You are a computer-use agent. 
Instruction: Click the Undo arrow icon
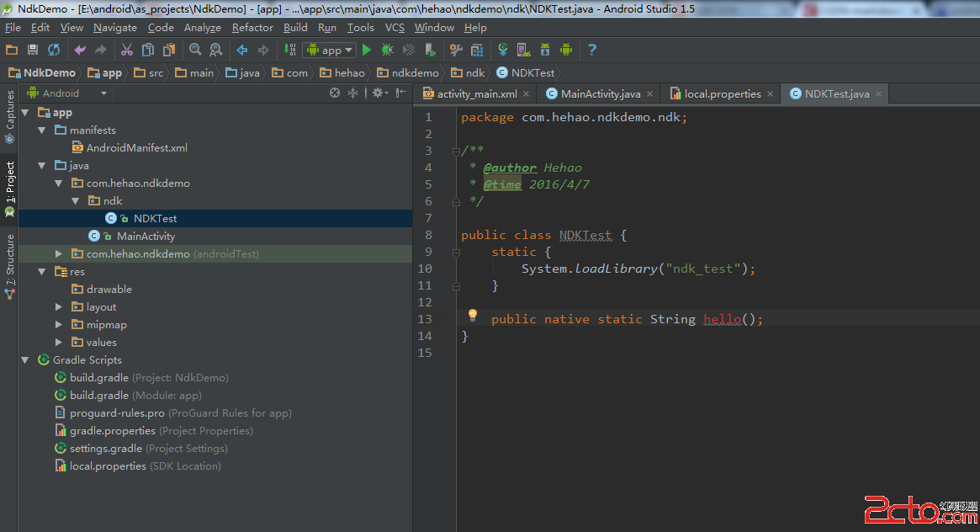click(80, 51)
